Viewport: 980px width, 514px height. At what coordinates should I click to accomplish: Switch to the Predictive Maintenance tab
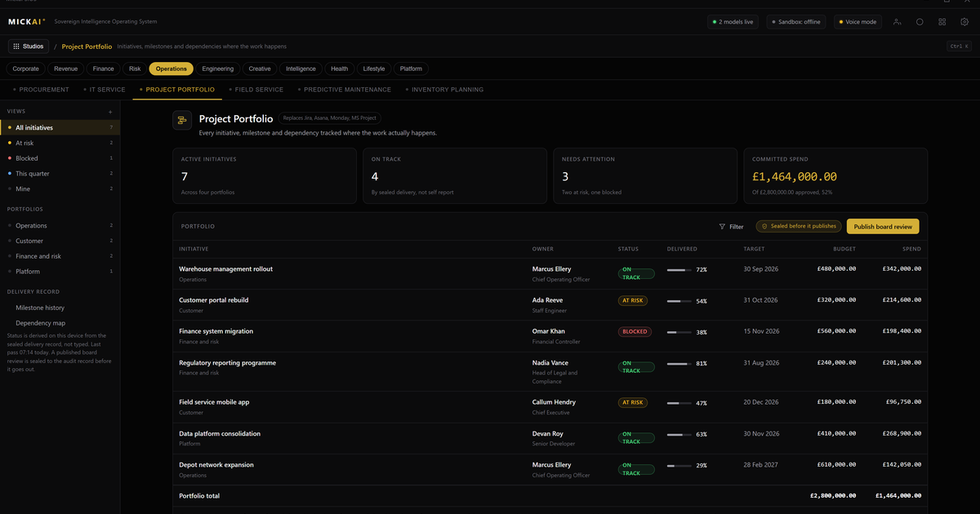(x=345, y=90)
